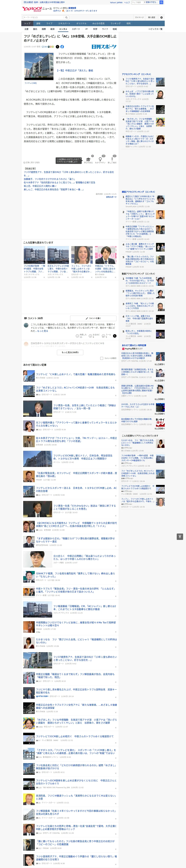
Task: Open access ranking item 1 about フジ37歳男性アナ
Action: 140,81
